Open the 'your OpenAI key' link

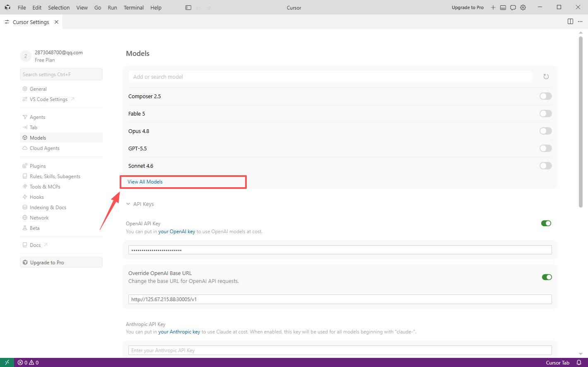[x=176, y=232]
